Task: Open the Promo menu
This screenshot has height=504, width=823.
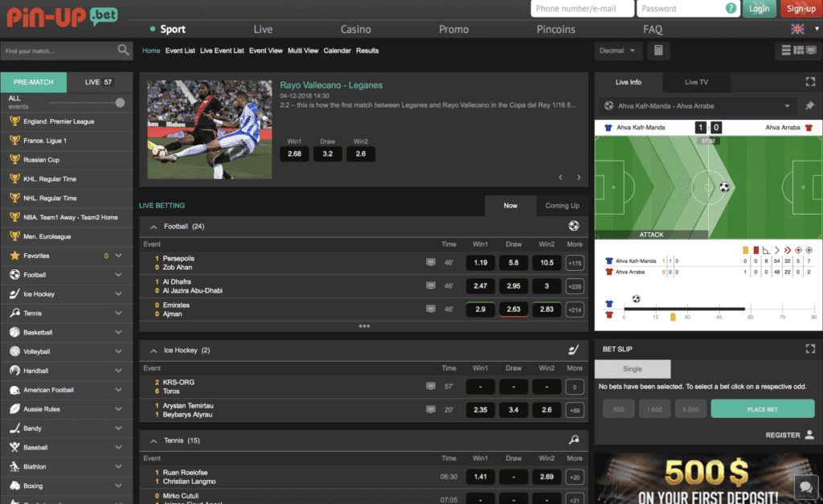Action: (454, 30)
